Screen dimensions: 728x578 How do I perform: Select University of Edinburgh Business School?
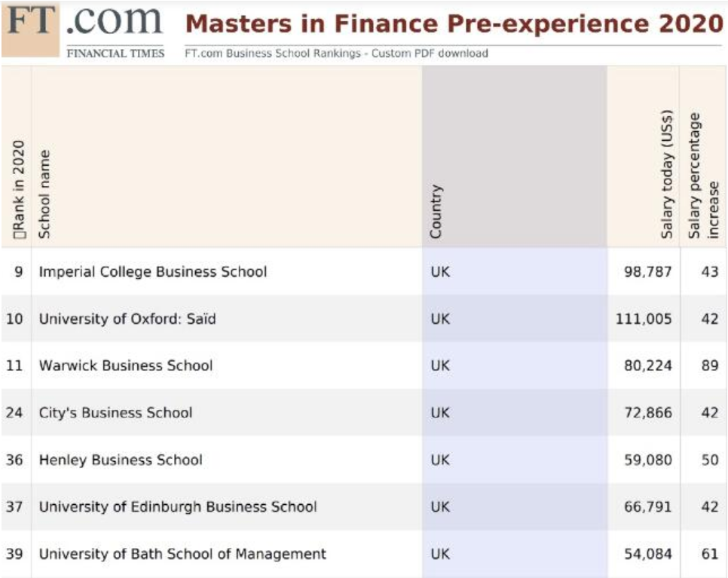178,507
